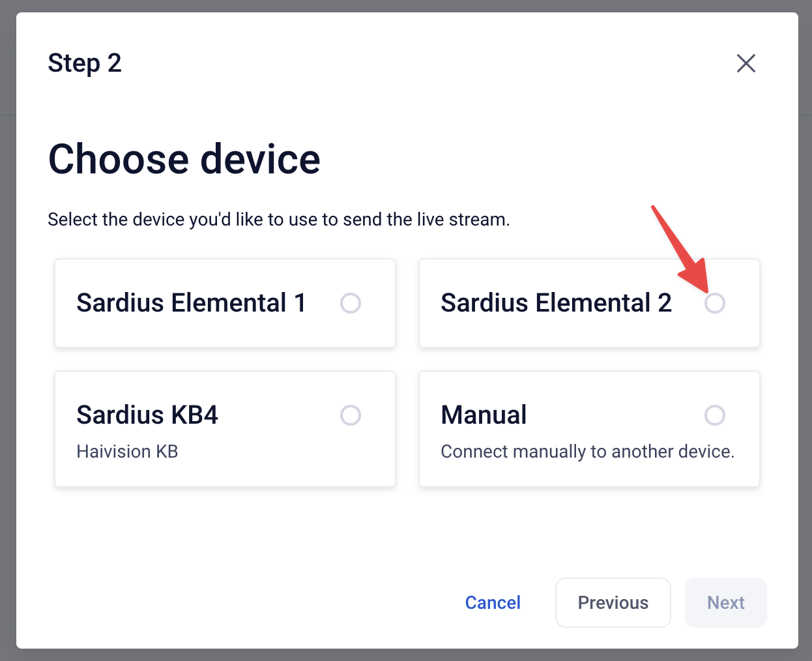Image resolution: width=812 pixels, height=661 pixels.
Task: Click the live stream instruction text
Action: (x=279, y=220)
